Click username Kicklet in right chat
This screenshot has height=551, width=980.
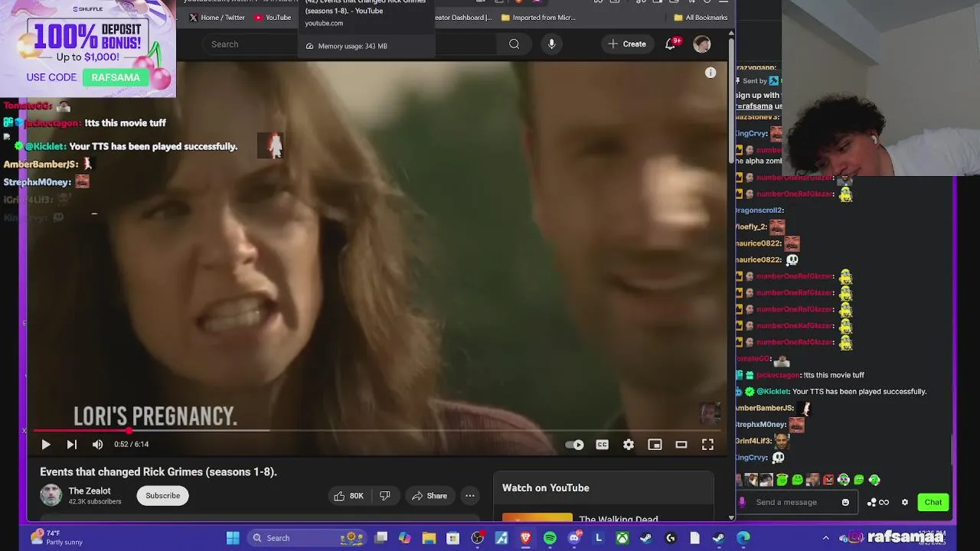click(x=773, y=392)
